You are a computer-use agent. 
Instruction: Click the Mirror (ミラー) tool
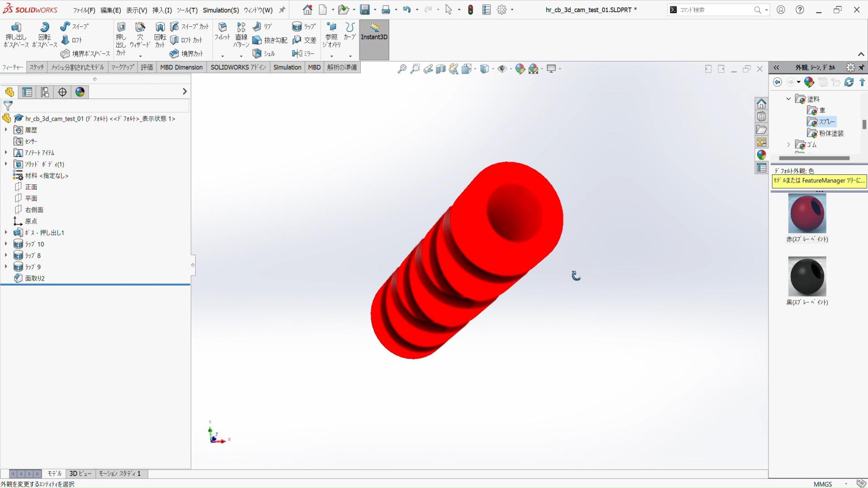(x=303, y=54)
